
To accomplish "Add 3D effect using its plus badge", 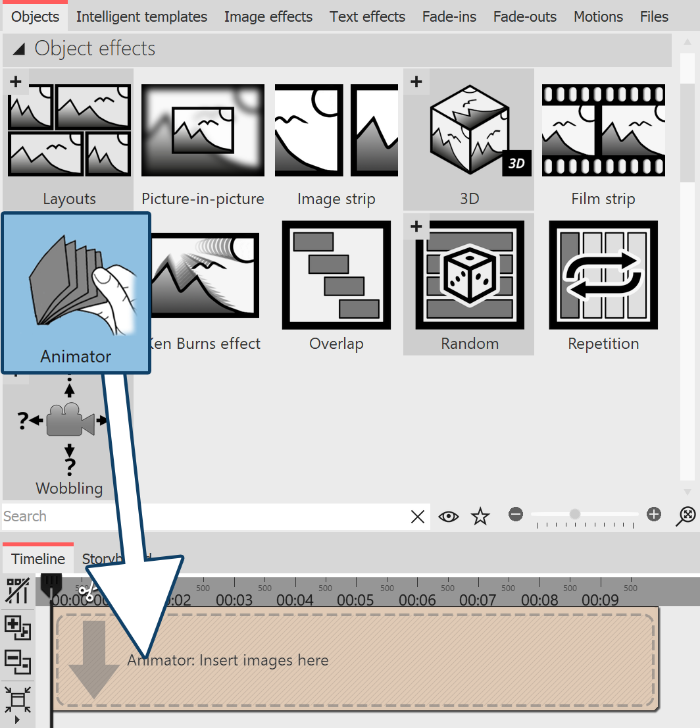I will point(416,81).
